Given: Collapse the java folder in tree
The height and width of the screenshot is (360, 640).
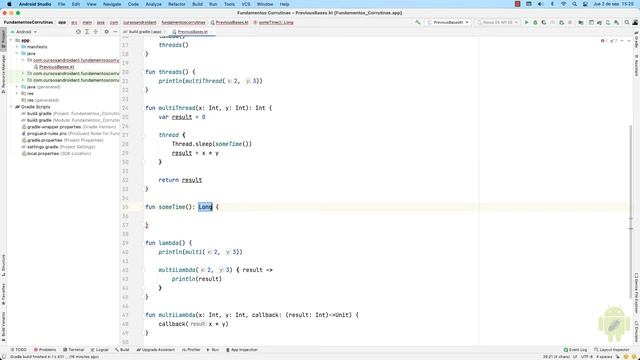Looking at the screenshot, I should coord(17,53).
